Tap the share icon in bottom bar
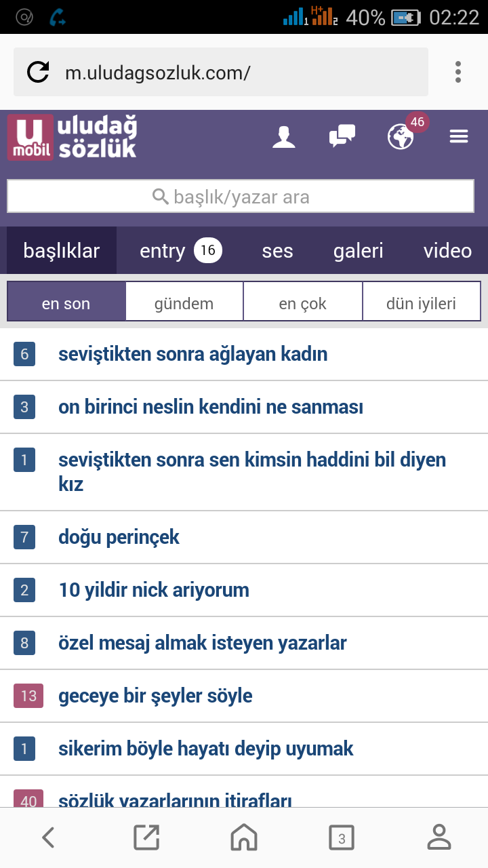 pyautogui.click(x=146, y=838)
